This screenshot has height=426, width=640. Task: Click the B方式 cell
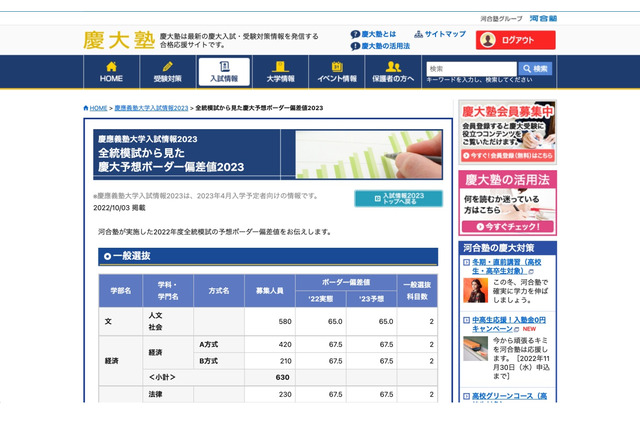pyautogui.click(x=219, y=361)
